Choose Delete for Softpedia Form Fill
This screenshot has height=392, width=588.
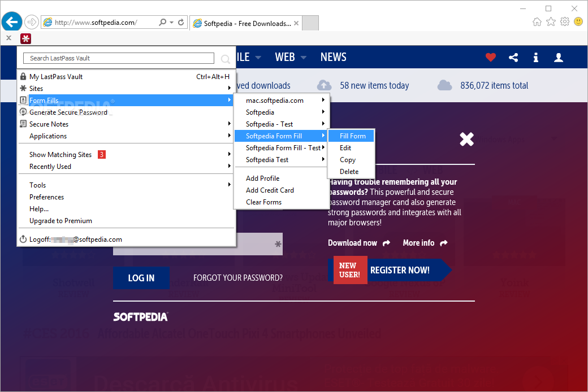click(x=351, y=172)
